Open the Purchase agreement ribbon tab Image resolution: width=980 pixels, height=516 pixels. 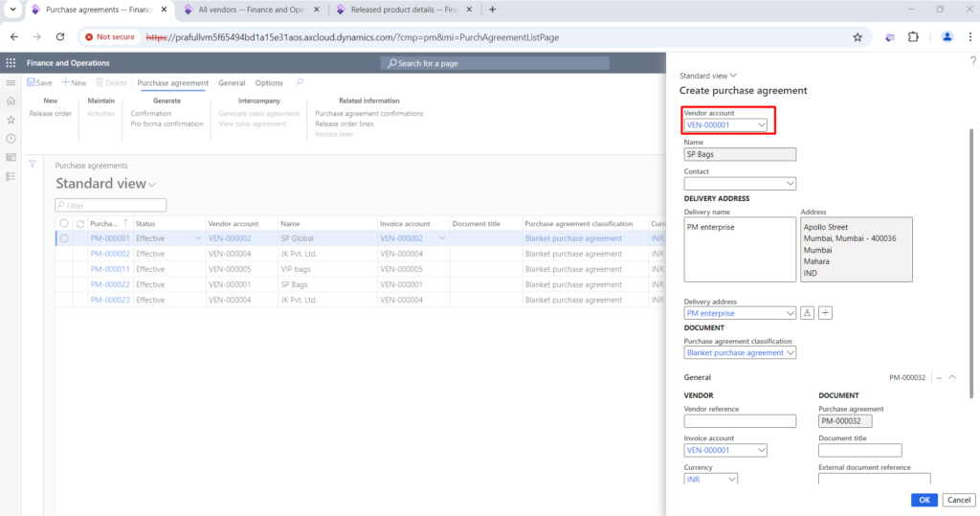[172, 82]
